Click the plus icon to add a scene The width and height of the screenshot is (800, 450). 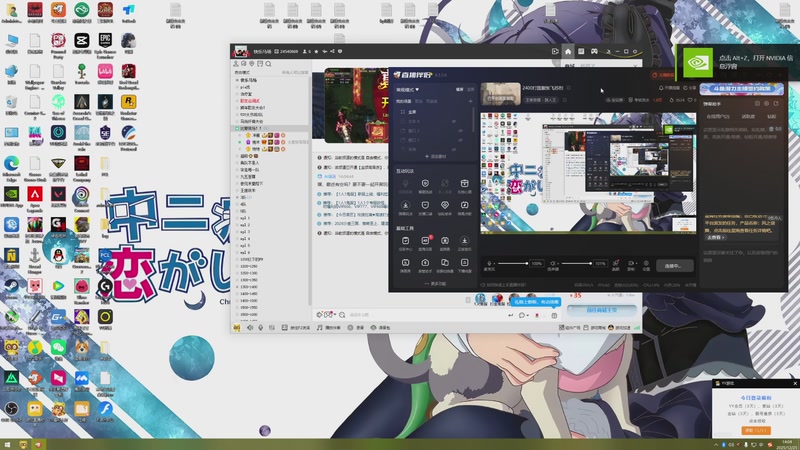pyautogui.click(x=470, y=101)
